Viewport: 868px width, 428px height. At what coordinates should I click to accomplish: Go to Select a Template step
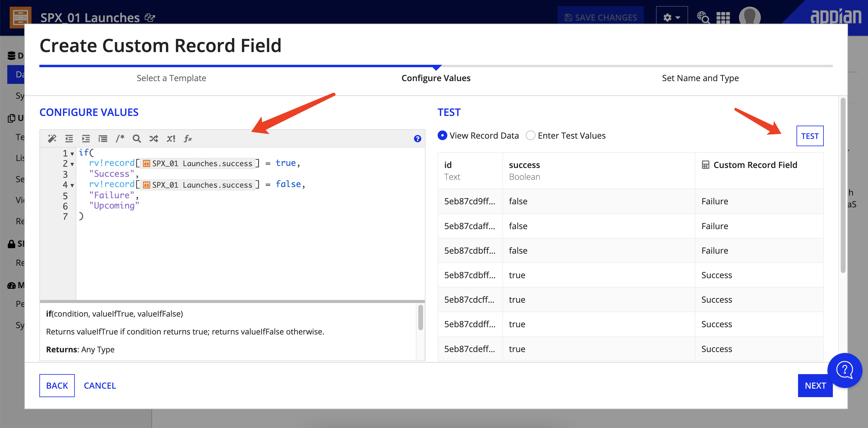click(171, 78)
